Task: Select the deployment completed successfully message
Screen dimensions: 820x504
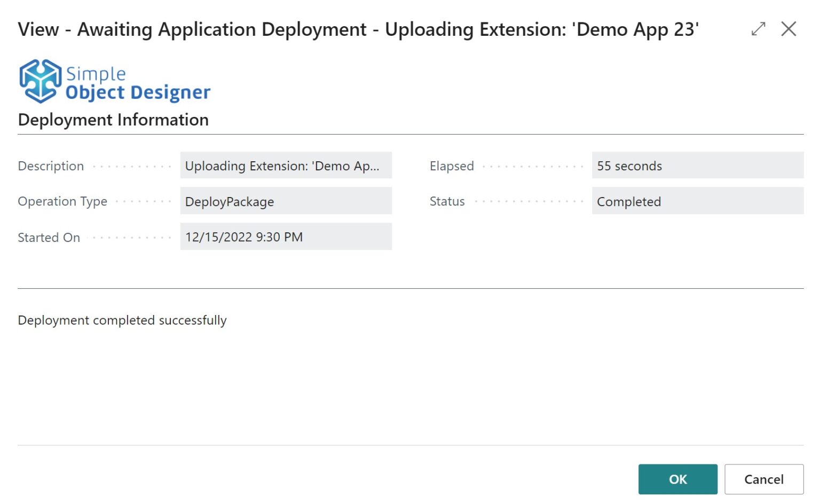Action: (x=122, y=320)
